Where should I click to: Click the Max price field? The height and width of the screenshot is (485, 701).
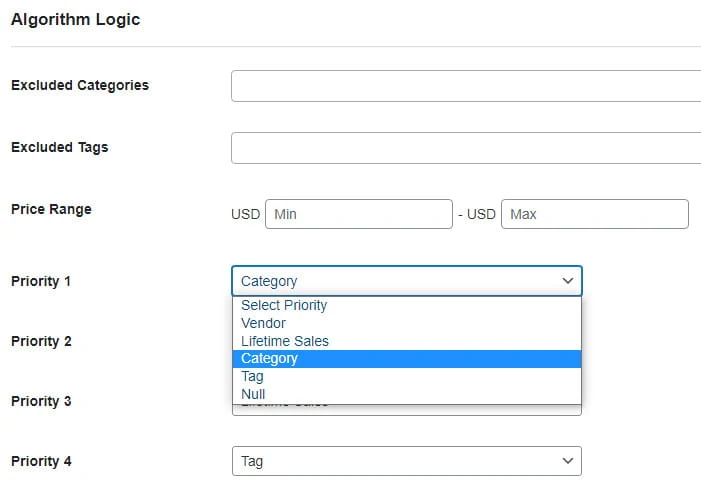pos(594,214)
